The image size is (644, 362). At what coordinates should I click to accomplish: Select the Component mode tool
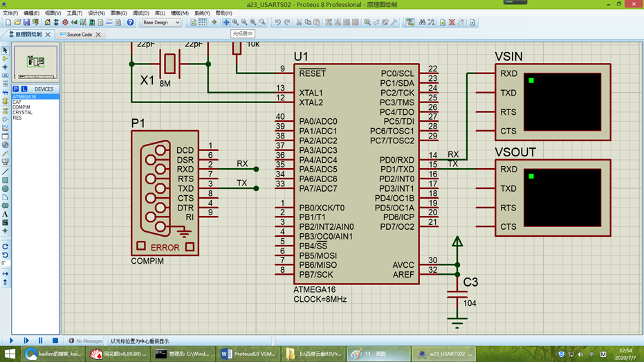5,59
